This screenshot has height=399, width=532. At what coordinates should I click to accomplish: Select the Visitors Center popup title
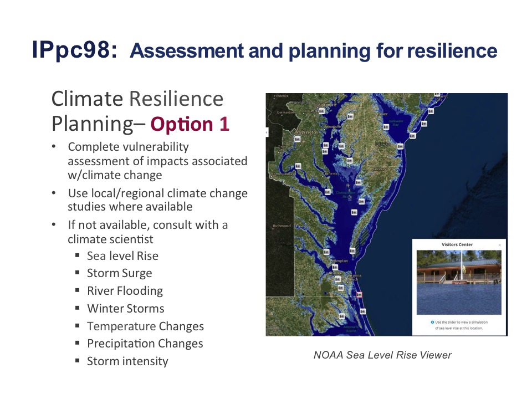click(457, 244)
